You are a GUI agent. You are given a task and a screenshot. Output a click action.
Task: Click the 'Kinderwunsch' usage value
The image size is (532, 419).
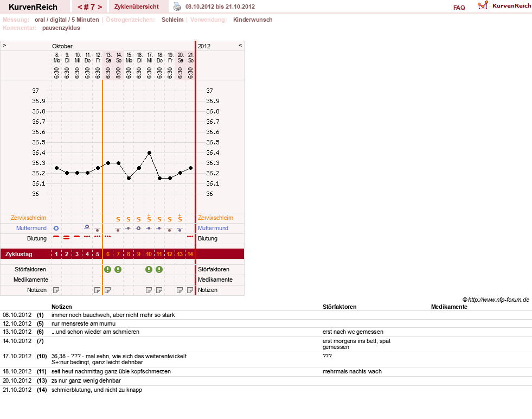[x=253, y=20]
